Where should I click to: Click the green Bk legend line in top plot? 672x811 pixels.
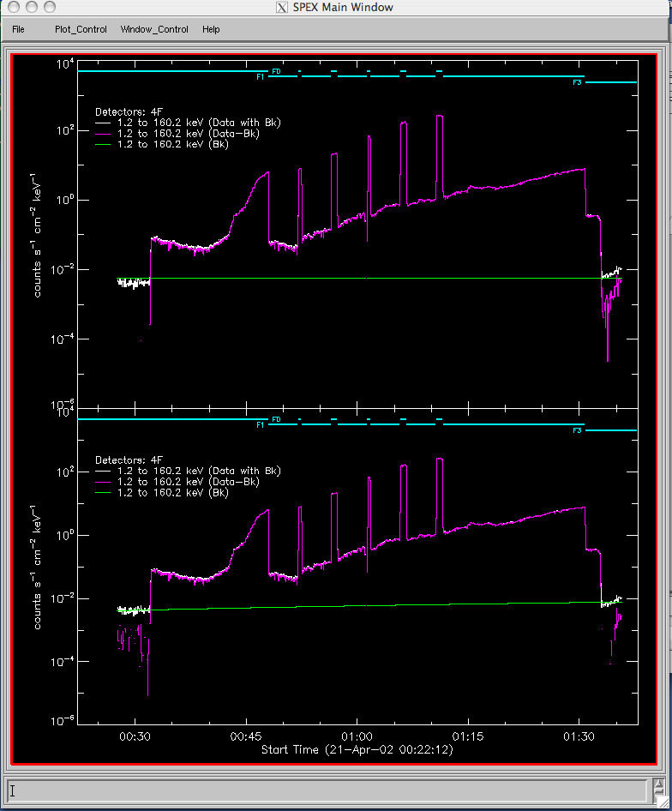pyautogui.click(x=105, y=145)
